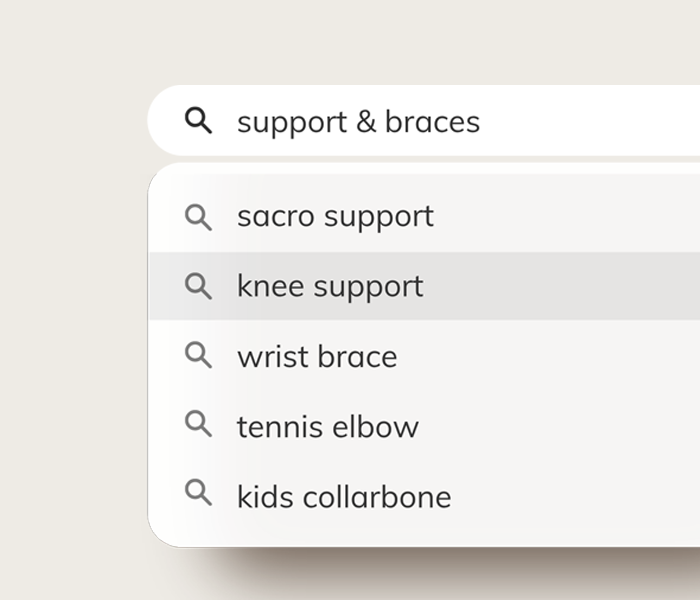
Task: Click the ampersand in the search query
Action: (x=366, y=122)
